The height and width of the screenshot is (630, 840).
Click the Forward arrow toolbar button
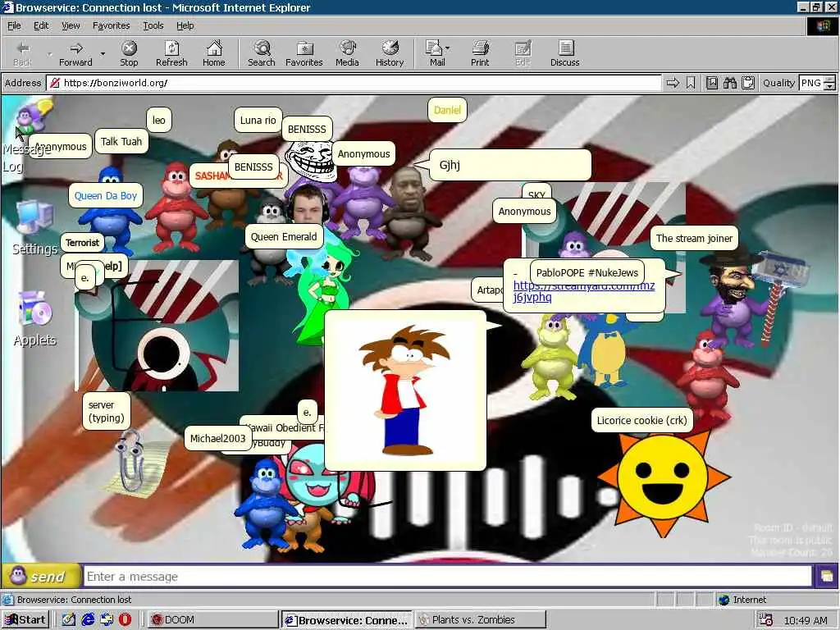click(x=75, y=53)
